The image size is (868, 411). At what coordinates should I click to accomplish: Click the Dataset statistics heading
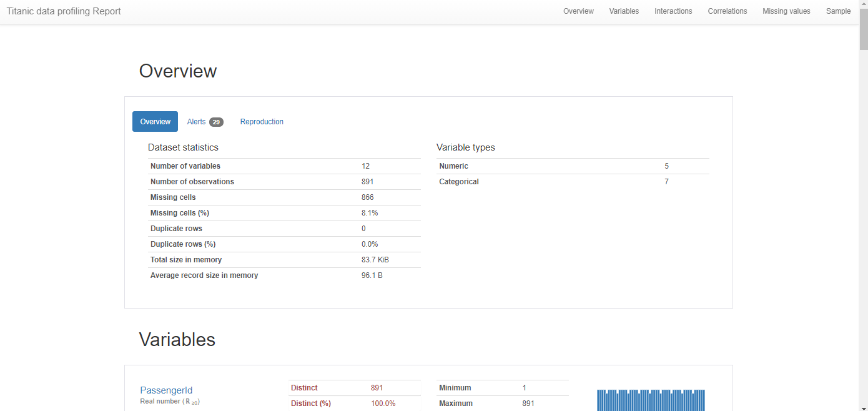pyautogui.click(x=183, y=147)
